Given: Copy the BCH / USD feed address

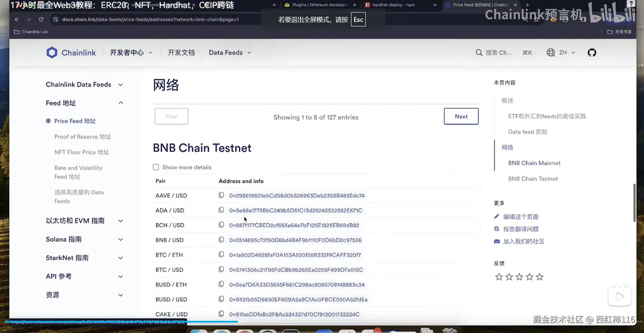Looking at the screenshot, I should pyautogui.click(x=221, y=225).
